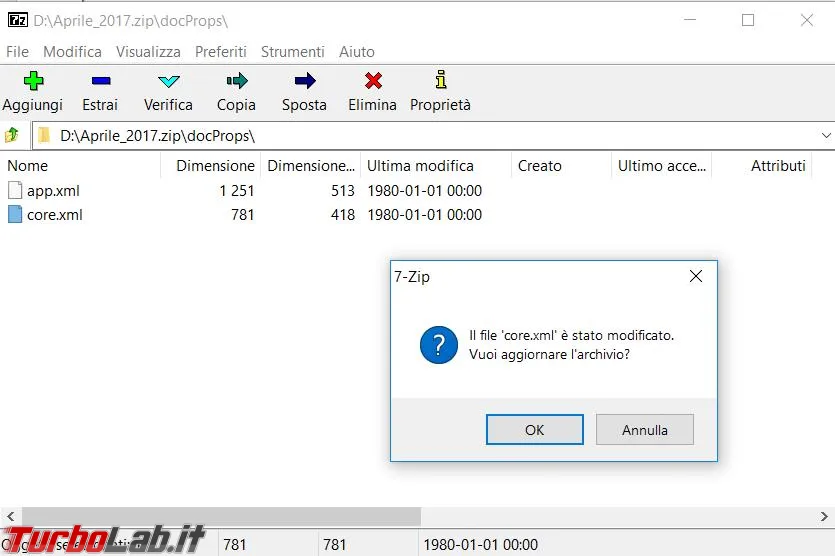Confirm archive update with OK
Viewport: 835px width, 556px height.
[535, 429]
